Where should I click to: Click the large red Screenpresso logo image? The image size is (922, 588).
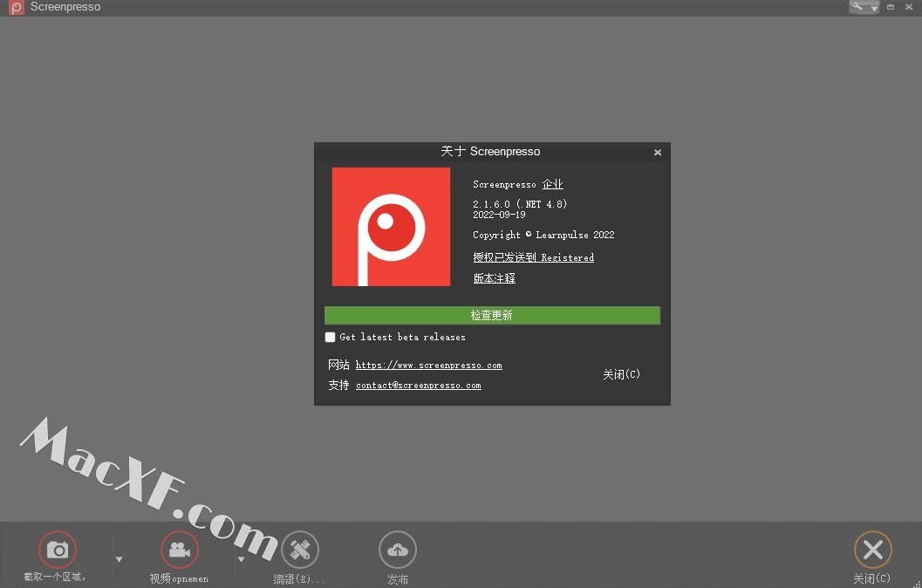coord(391,227)
